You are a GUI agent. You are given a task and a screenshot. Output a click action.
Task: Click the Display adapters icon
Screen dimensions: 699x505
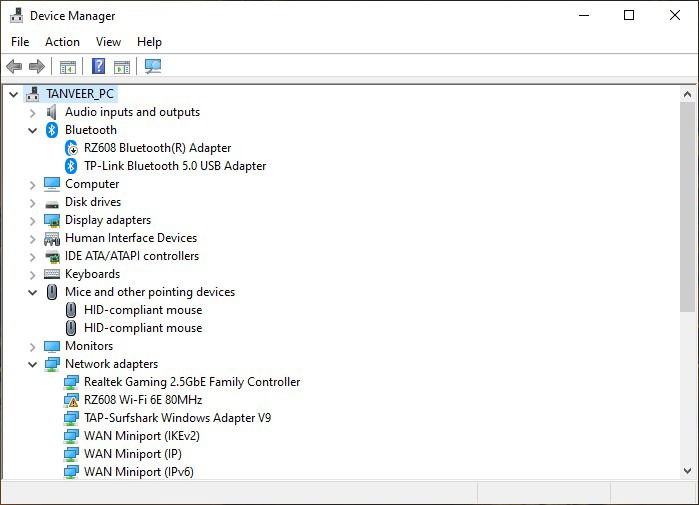[x=52, y=220]
